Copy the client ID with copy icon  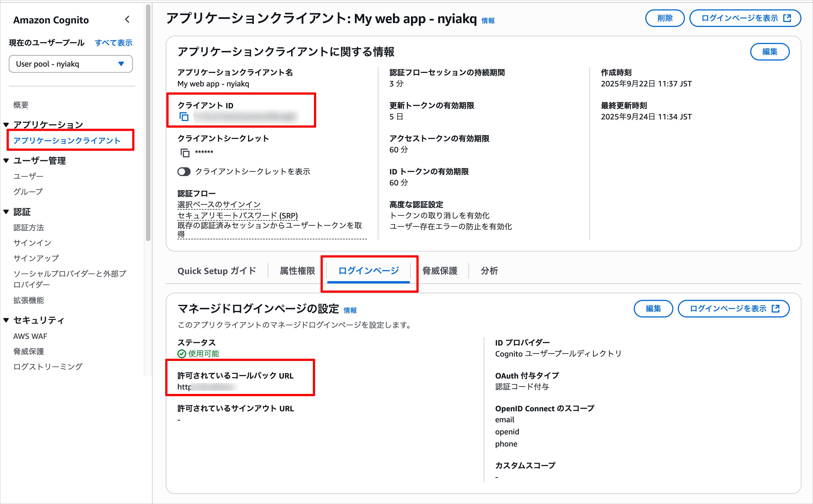pyautogui.click(x=184, y=117)
